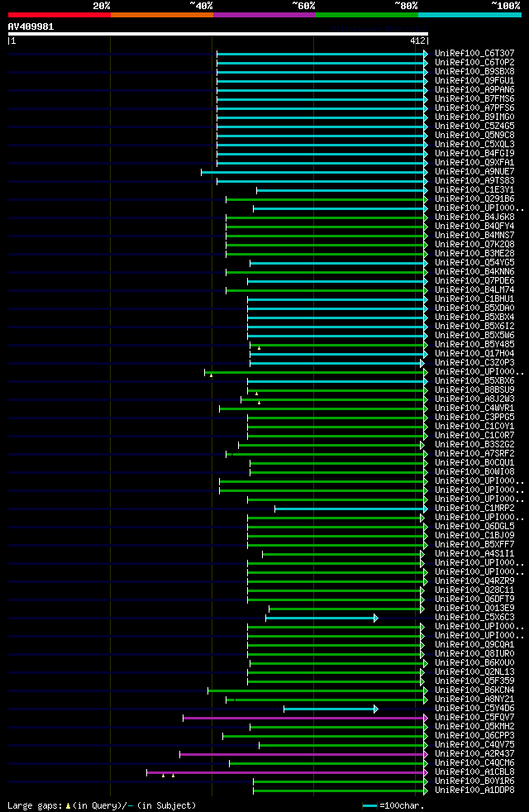
Task: Select the UniRef100_B0Y1R6 label
Action: click(x=474, y=782)
